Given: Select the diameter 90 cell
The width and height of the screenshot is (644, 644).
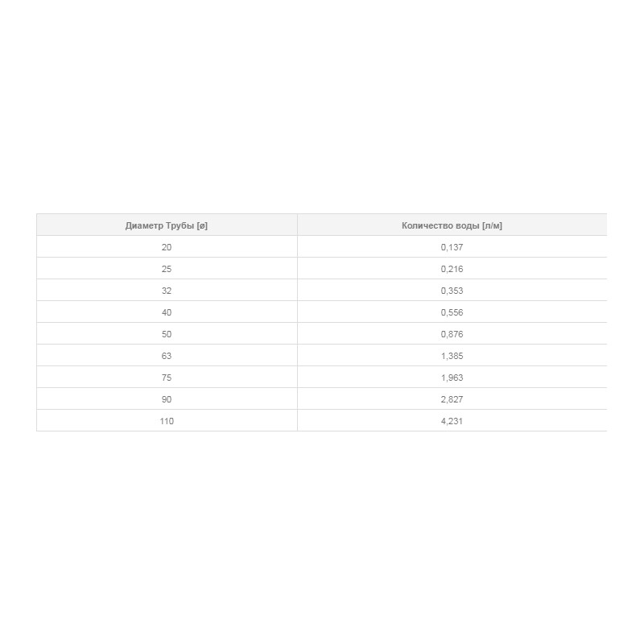Looking at the screenshot, I should (167, 399).
